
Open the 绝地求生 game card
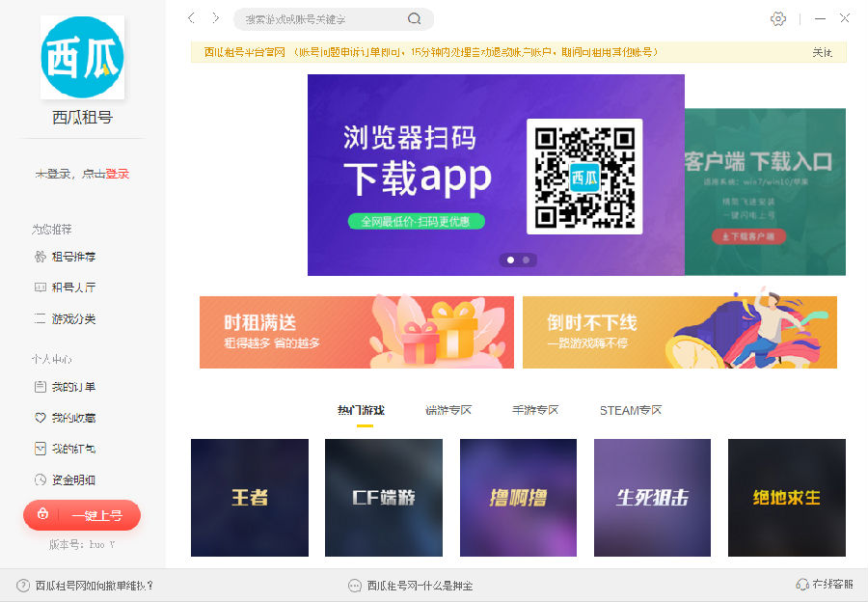click(787, 498)
